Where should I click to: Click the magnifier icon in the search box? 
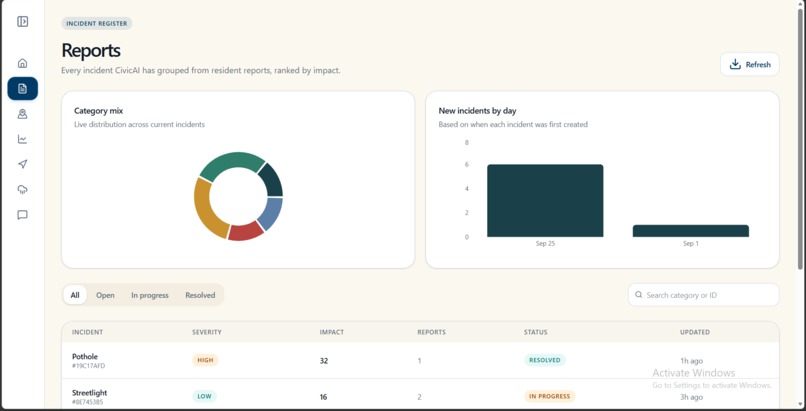click(x=638, y=295)
